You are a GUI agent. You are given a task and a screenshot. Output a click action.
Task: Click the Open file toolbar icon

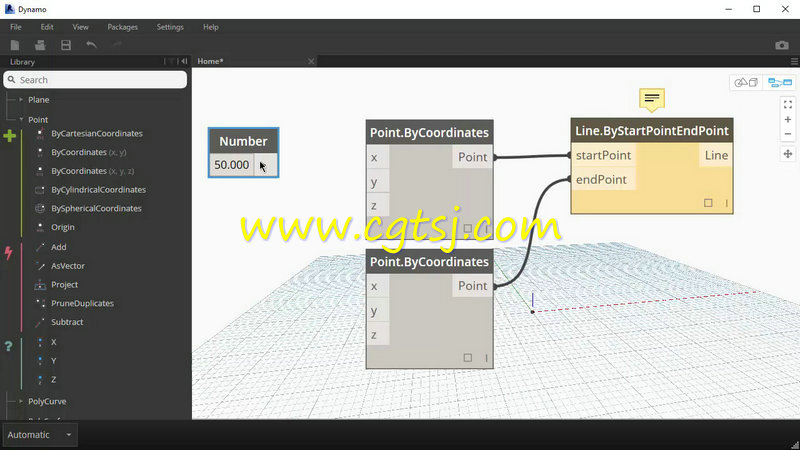(x=40, y=45)
